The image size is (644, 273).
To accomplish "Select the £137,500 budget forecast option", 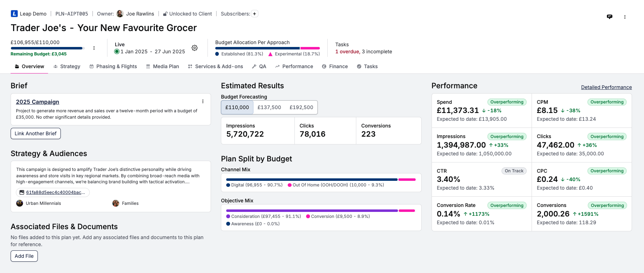I will [x=269, y=107].
